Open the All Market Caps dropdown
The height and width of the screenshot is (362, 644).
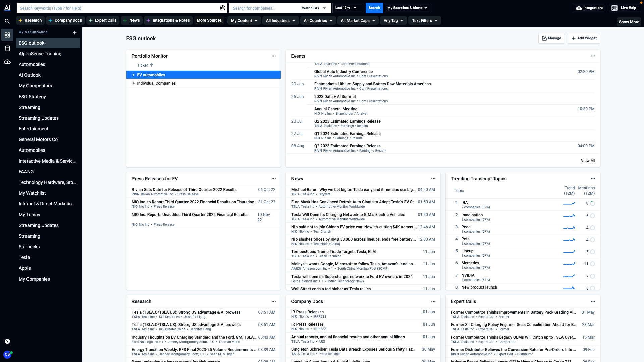[x=358, y=20]
